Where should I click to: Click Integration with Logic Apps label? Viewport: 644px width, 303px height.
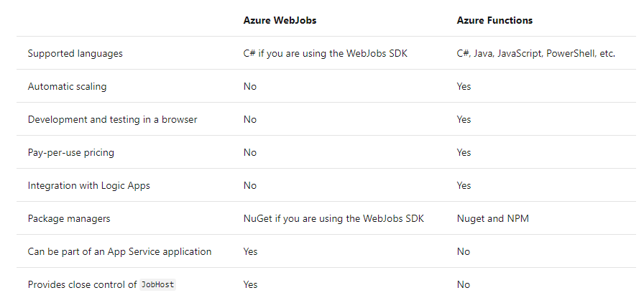[x=88, y=185]
